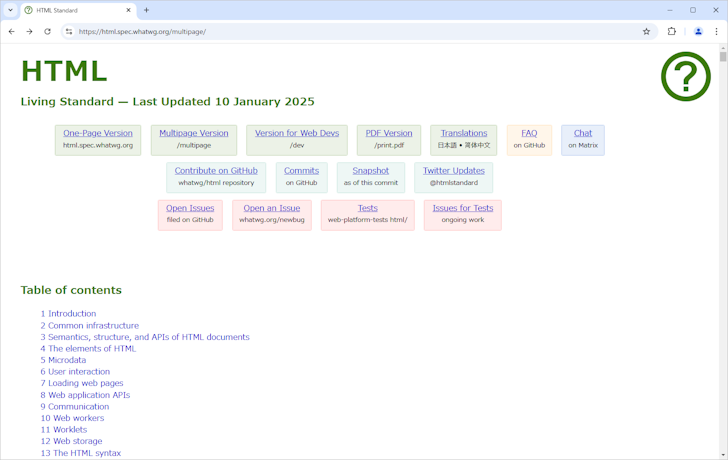This screenshot has height=460, width=728.
Task: Click the vertical page scrollbar
Action: click(x=722, y=250)
